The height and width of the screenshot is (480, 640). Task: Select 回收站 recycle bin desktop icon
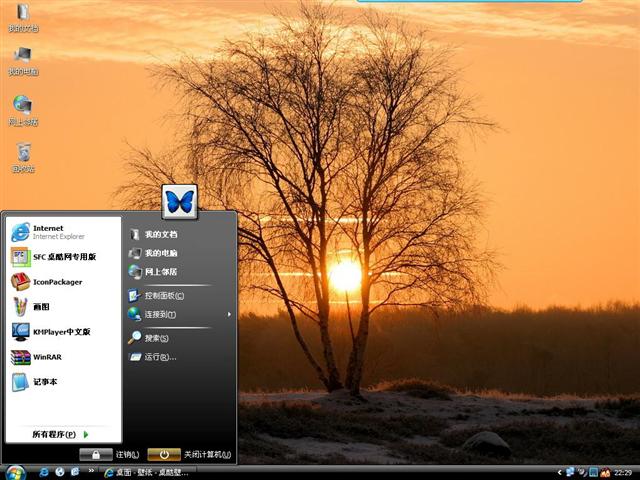click(x=23, y=158)
